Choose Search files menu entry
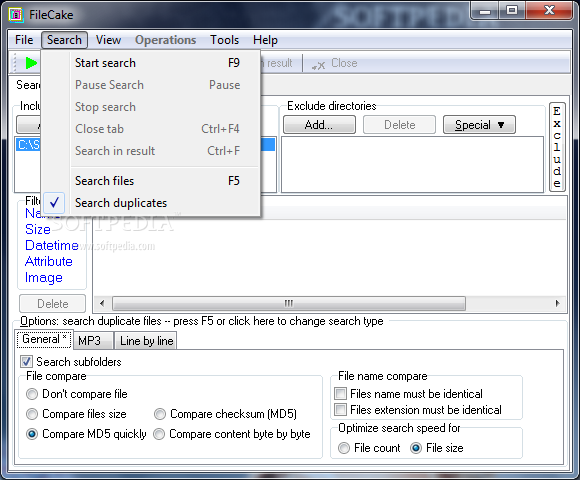580x480 pixels. (x=151, y=181)
